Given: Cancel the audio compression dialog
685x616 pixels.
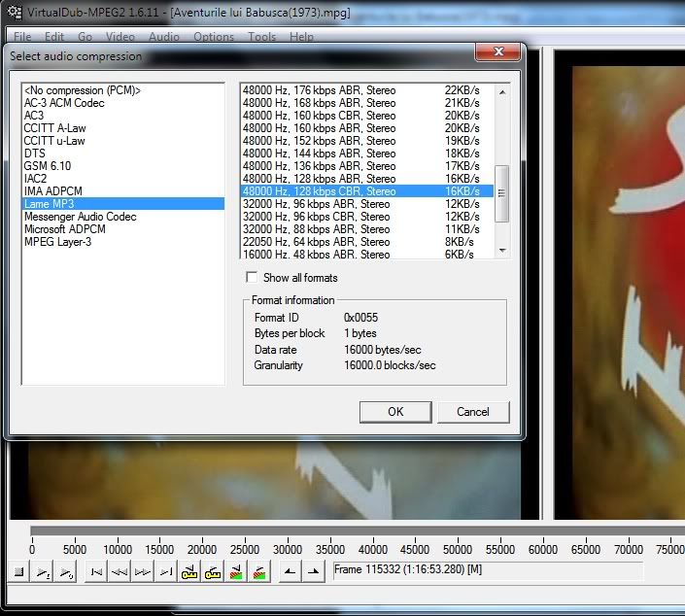Looking at the screenshot, I should [x=473, y=411].
